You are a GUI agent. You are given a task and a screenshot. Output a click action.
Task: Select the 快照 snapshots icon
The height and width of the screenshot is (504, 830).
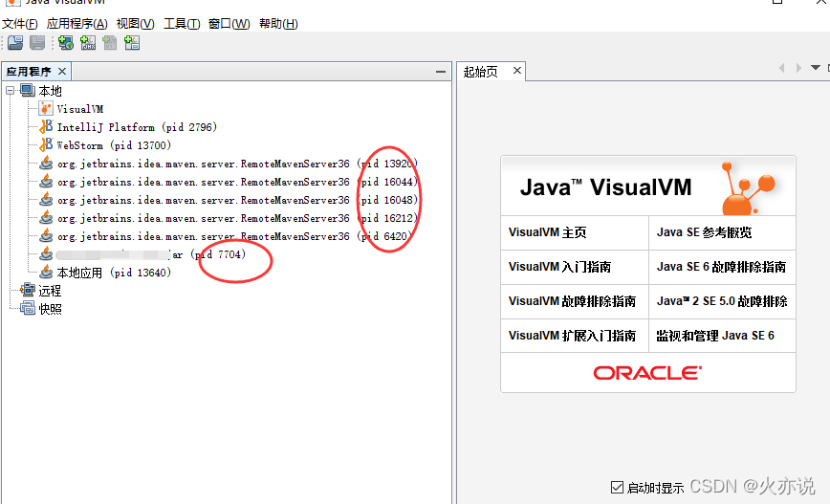pyautogui.click(x=28, y=308)
